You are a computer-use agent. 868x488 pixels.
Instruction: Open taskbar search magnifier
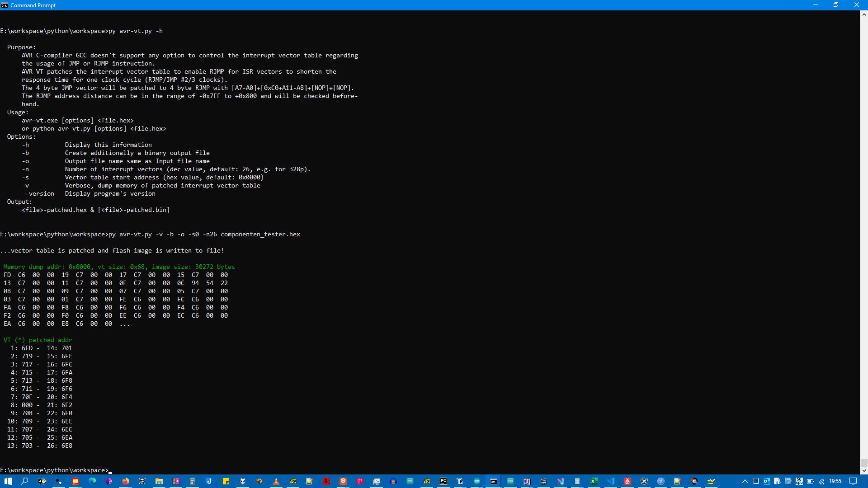click(24, 481)
